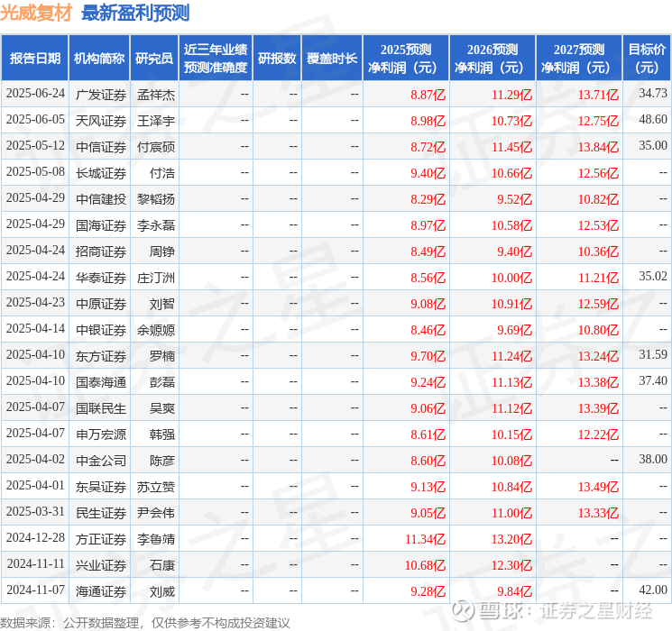Select the 中金公司 institution cell

pos(101,460)
